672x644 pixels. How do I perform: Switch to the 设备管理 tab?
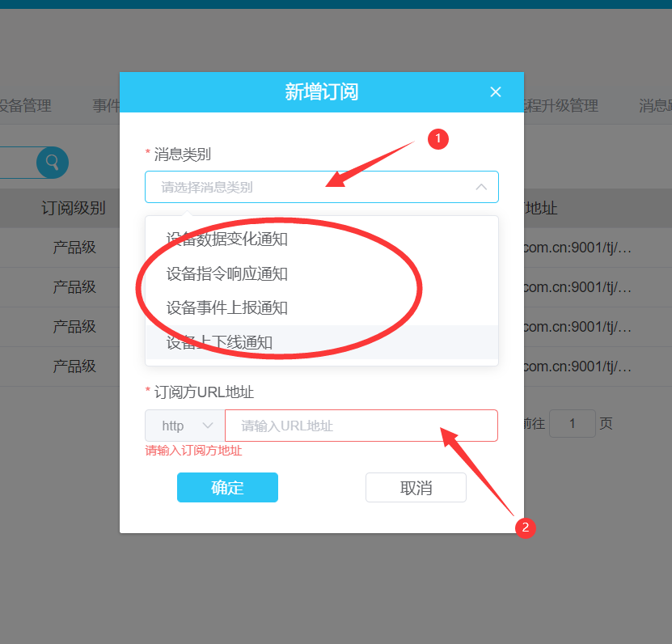(x=26, y=106)
